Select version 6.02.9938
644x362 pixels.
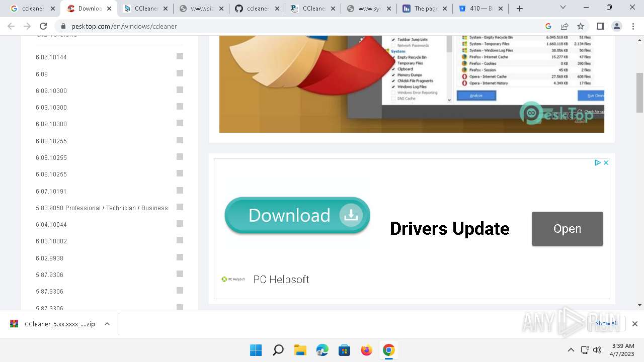50,258
